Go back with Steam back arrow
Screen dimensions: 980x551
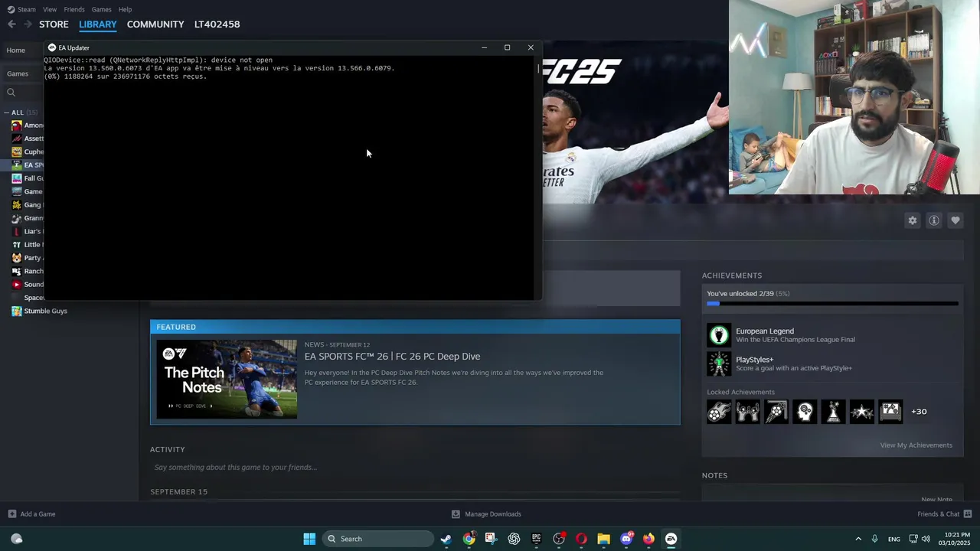pos(11,24)
